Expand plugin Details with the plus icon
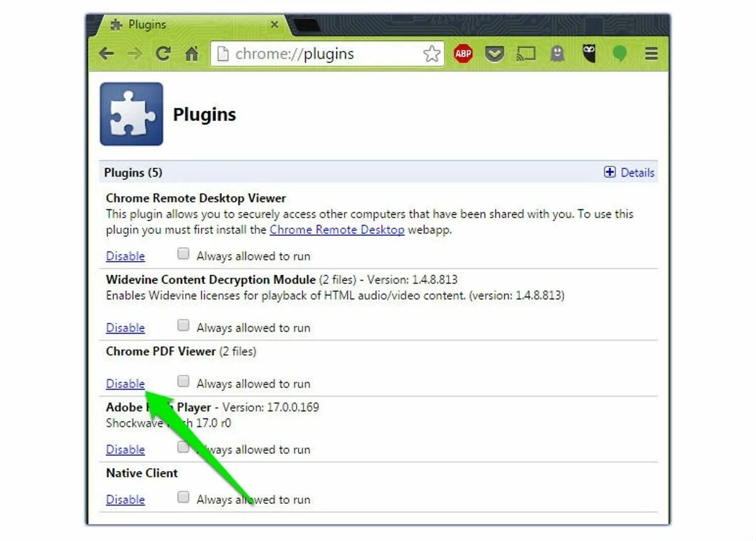756x541 pixels. tap(610, 172)
